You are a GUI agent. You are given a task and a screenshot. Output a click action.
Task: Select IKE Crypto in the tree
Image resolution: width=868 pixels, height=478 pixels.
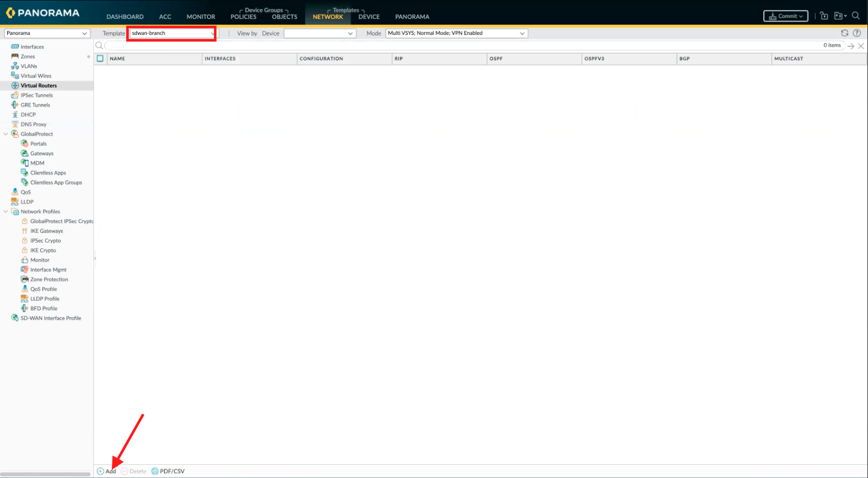tap(43, 251)
